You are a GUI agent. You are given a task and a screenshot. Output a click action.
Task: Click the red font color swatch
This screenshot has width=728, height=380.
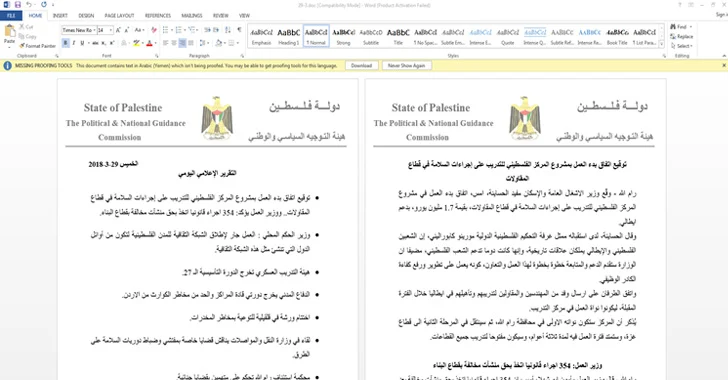click(x=149, y=43)
